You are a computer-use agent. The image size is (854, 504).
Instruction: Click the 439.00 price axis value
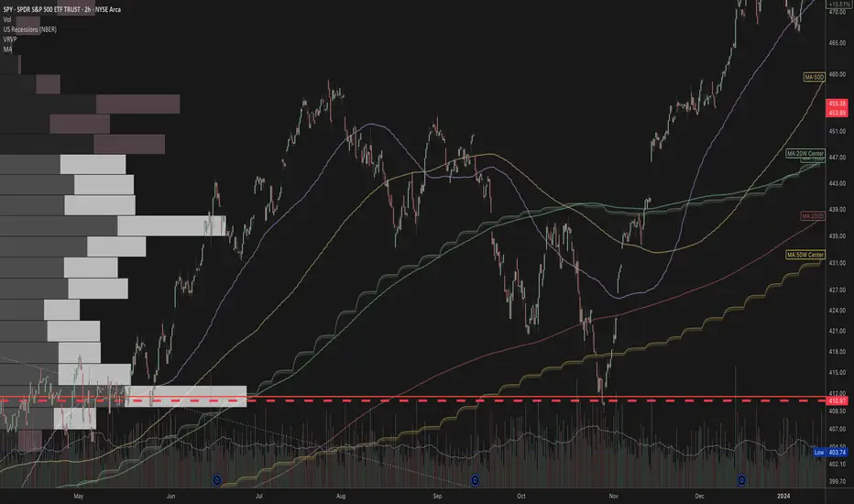838,209
